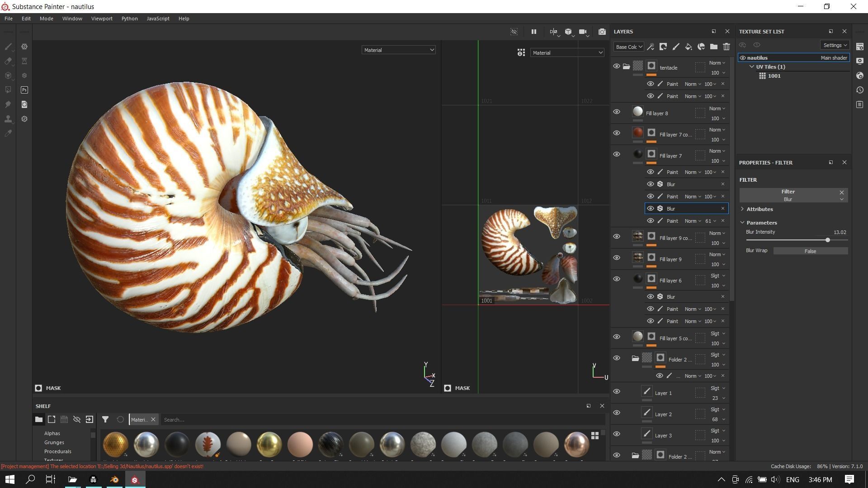The height and width of the screenshot is (488, 868).
Task: Open the camera projection cube icon
Action: click(x=568, y=32)
